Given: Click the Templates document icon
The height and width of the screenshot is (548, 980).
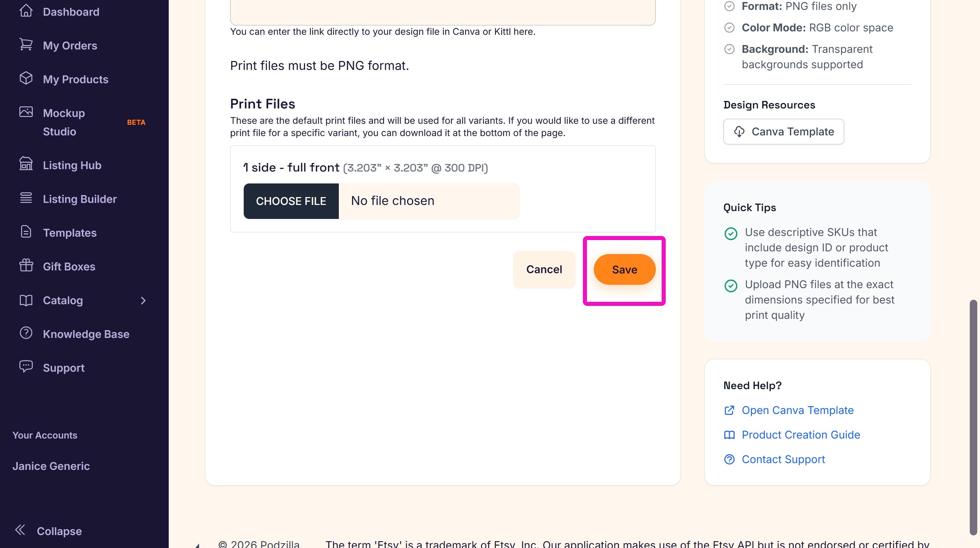Looking at the screenshot, I should [x=26, y=232].
